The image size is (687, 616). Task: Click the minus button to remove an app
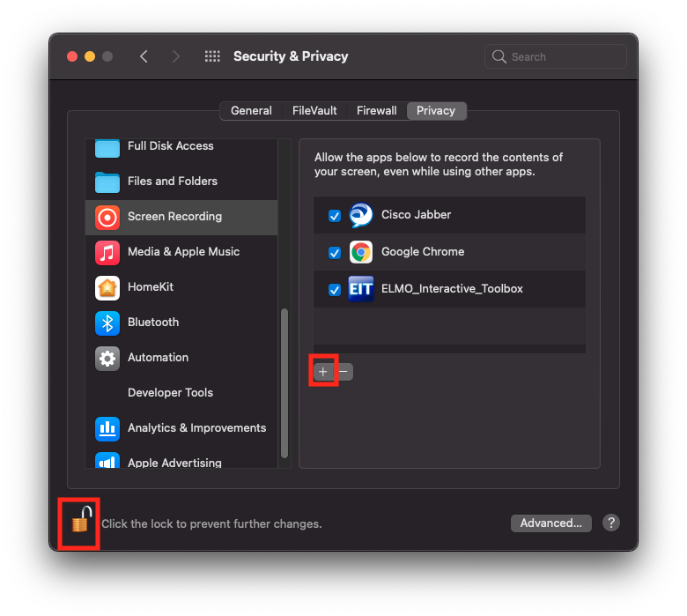pyautogui.click(x=343, y=372)
